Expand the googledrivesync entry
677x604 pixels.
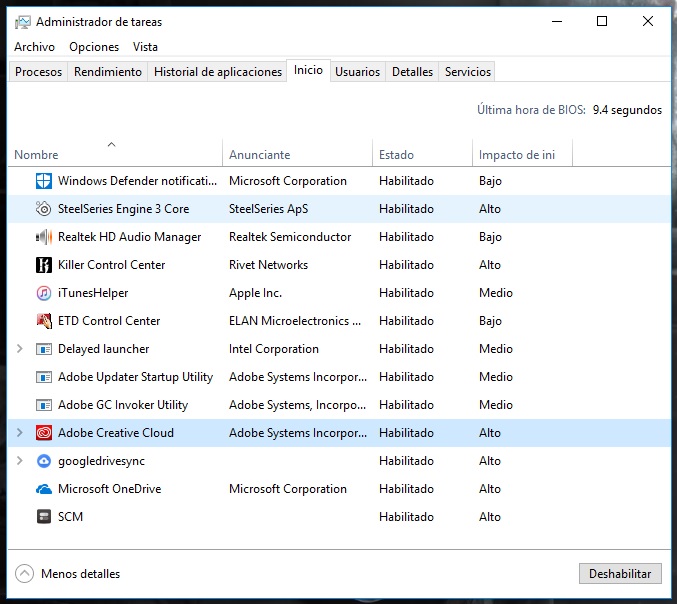[19, 461]
